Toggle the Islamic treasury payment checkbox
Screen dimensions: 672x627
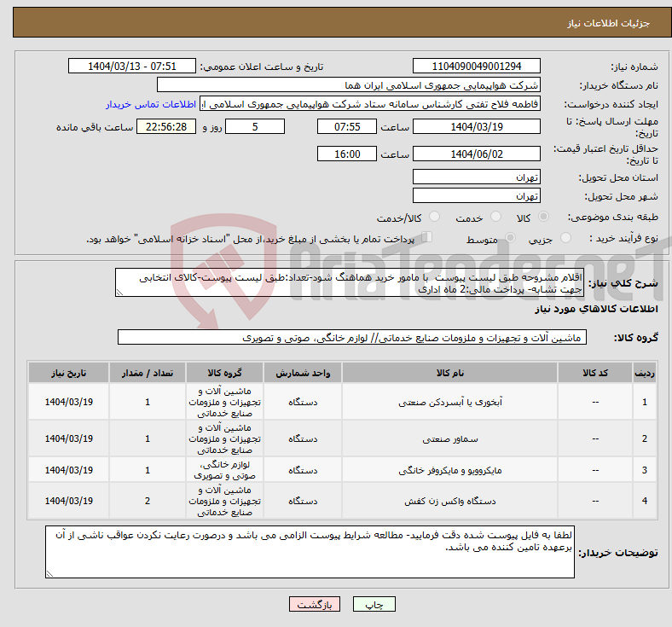[428, 238]
